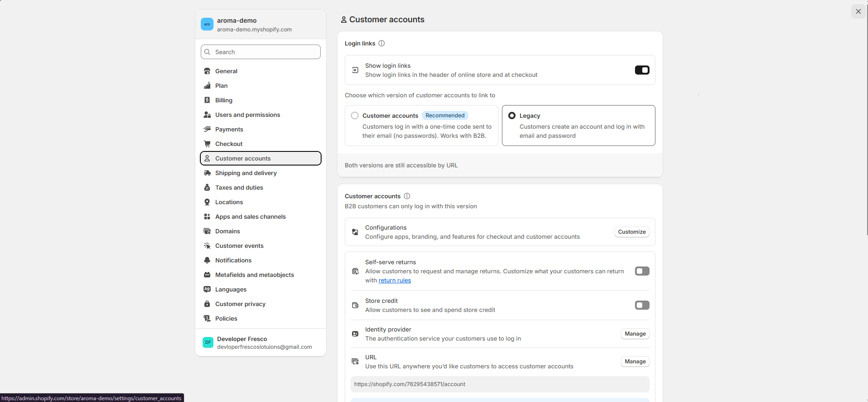The width and height of the screenshot is (868, 402).
Task: Click the URL row icon
Action: click(355, 362)
